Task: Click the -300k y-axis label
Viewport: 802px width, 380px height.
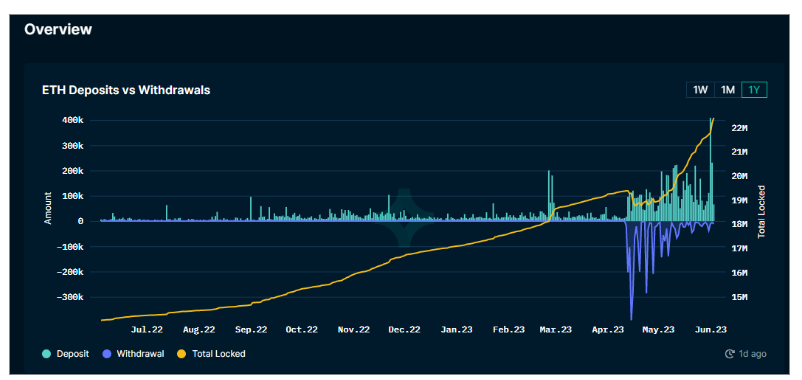Action: [70, 297]
